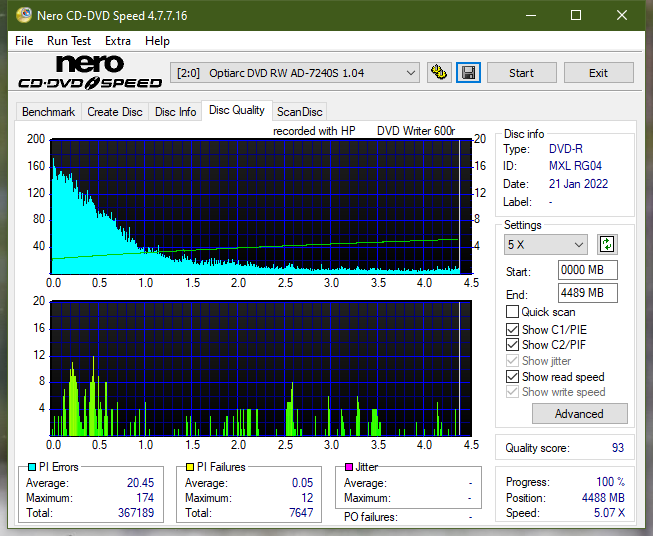This screenshot has height=536, width=653.
Task: Click 'recorded with HP DVD Writer 600r' text
Action: 364,131
